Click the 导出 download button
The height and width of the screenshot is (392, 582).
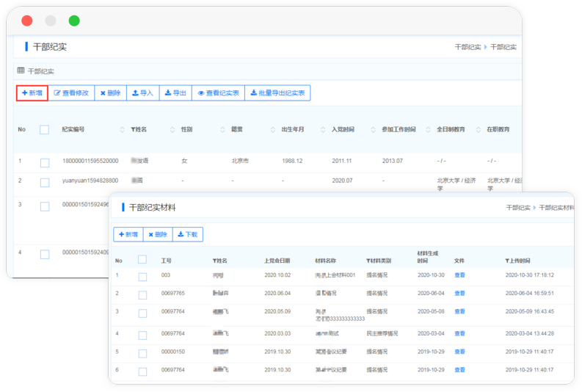click(x=175, y=93)
